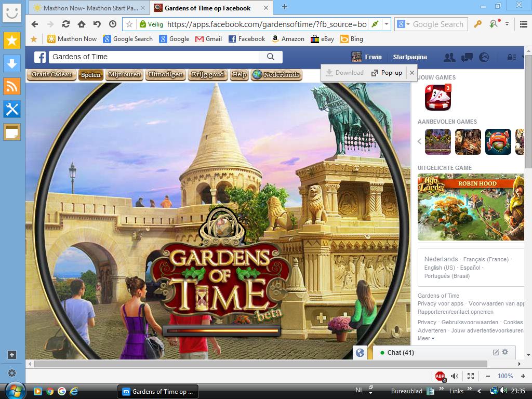Undo closed tab arrow icon
The image size is (532, 399).
(97, 24)
